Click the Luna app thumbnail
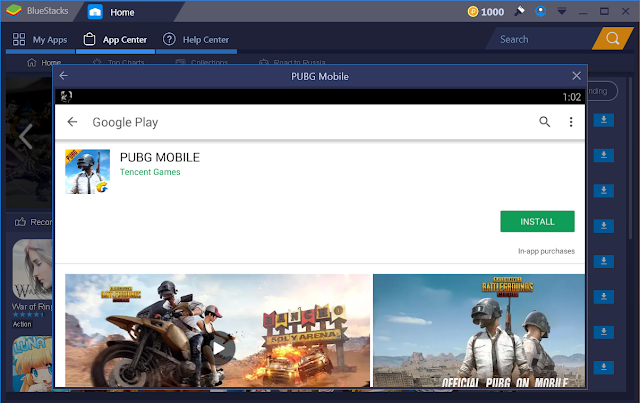This screenshot has height=403, width=640. [33, 363]
